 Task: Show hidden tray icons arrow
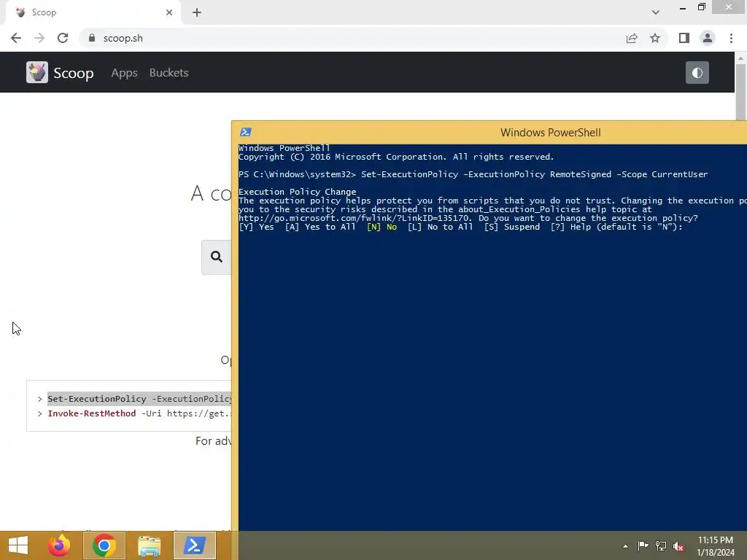click(625, 546)
